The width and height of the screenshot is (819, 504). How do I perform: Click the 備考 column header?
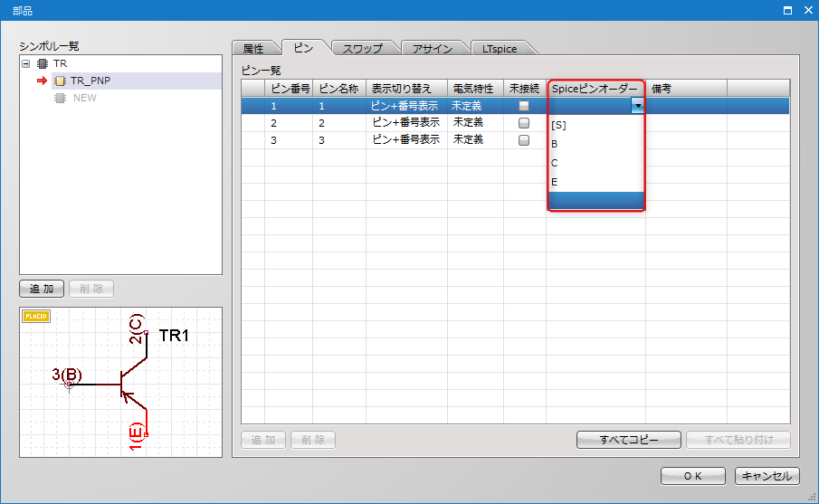click(x=686, y=89)
